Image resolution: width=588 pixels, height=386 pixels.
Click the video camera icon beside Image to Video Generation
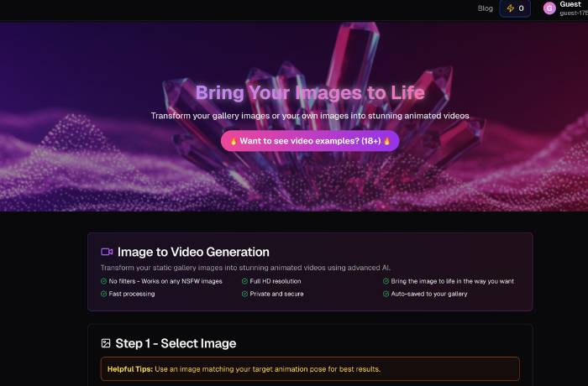[107, 252]
